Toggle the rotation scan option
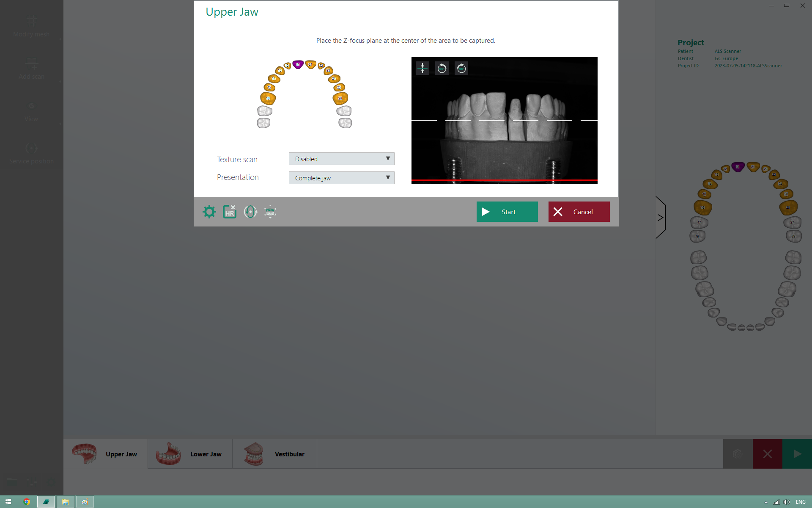This screenshot has width=812, height=508. [250, 212]
